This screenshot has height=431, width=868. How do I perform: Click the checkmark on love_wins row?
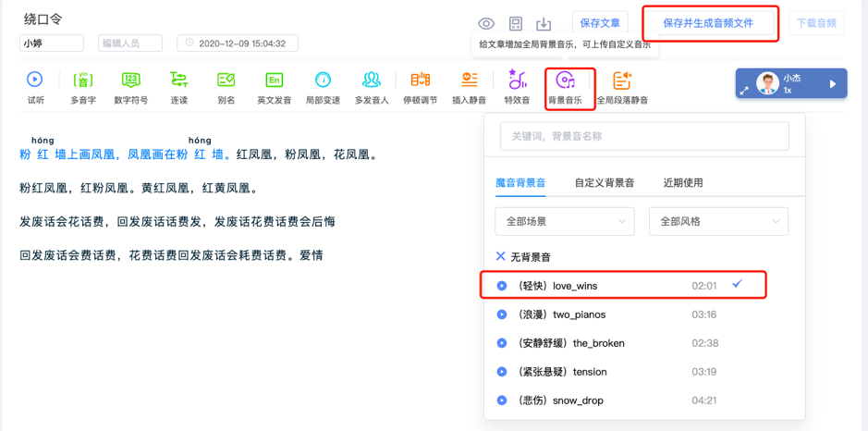[737, 284]
